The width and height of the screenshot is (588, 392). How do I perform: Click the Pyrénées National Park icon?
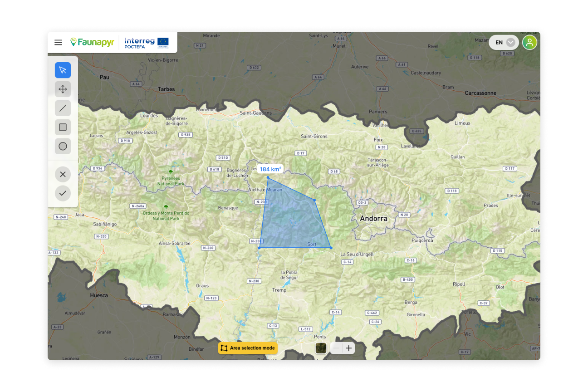tap(171, 172)
